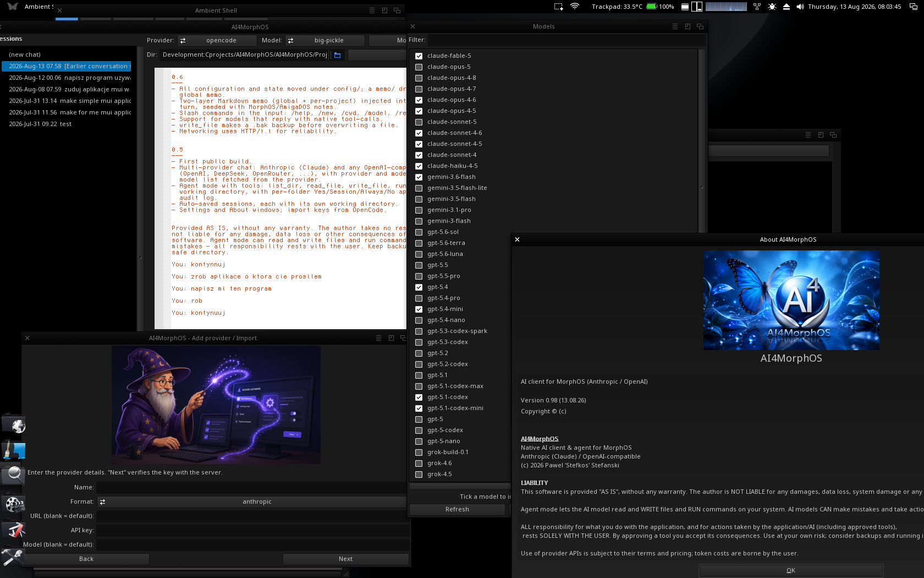
Task: Click the "gpt-5.3-codex-spark" model name
Action: point(457,331)
